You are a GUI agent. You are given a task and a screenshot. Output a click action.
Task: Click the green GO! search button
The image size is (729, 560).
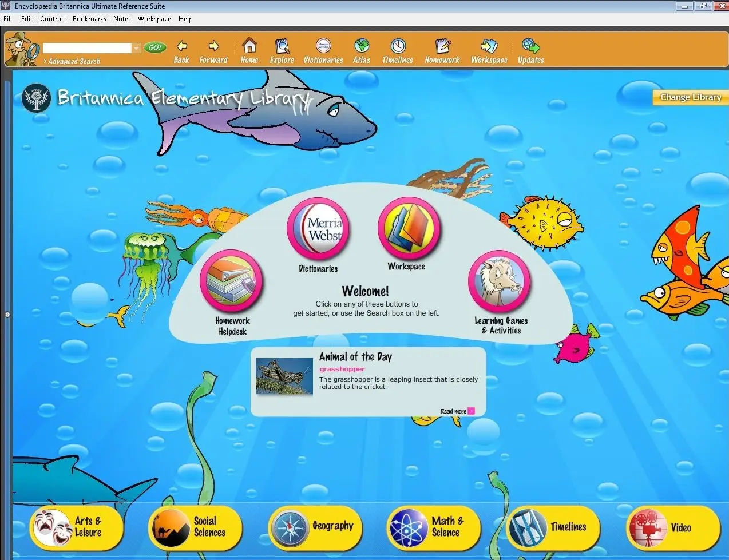point(155,47)
